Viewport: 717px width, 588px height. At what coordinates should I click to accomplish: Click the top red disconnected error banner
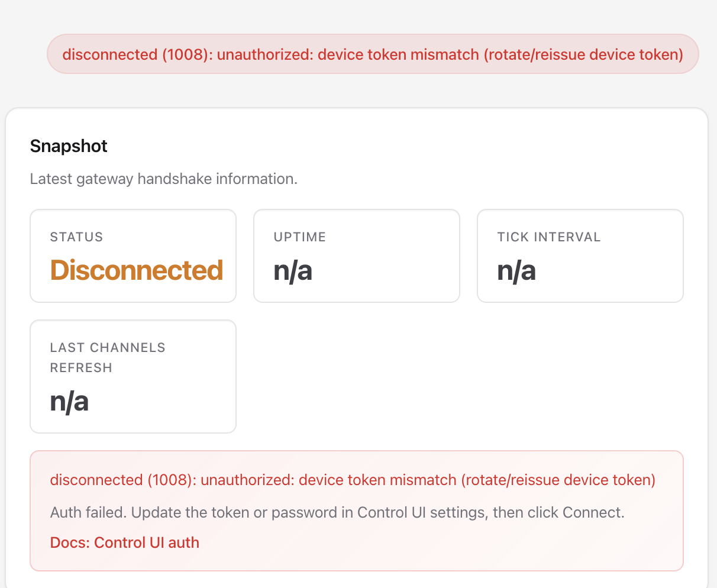pyautogui.click(x=373, y=54)
